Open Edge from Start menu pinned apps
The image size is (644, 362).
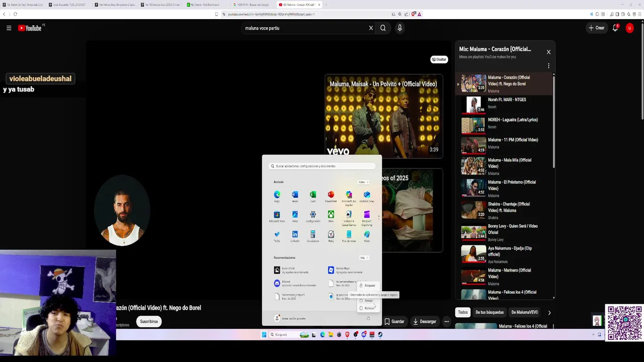277,196
